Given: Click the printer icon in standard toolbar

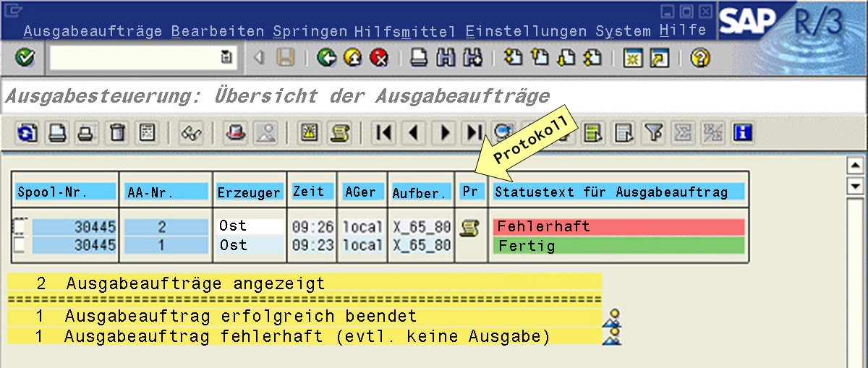Looking at the screenshot, I should click(419, 58).
